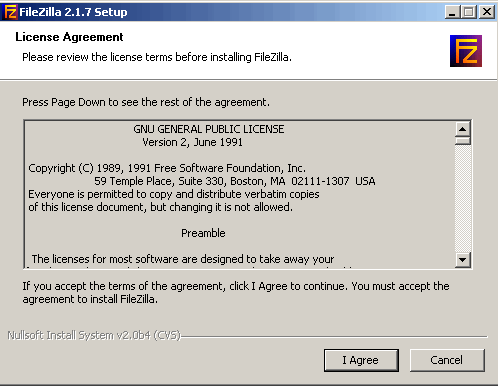Viewport: 498px width, 386px height.
Task: Click the Press Page Down instruction text
Action: point(146,102)
